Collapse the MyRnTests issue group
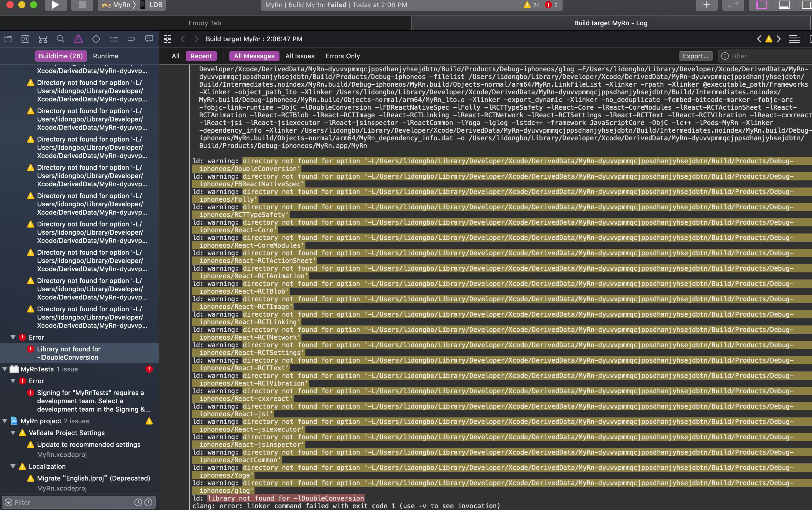The height and width of the screenshot is (510, 812). 5,369
